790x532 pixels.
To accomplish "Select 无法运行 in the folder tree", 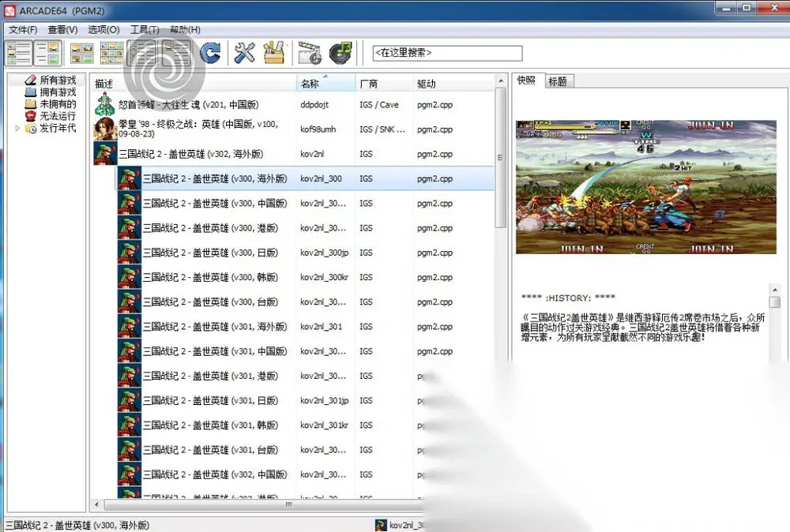I will [x=58, y=116].
